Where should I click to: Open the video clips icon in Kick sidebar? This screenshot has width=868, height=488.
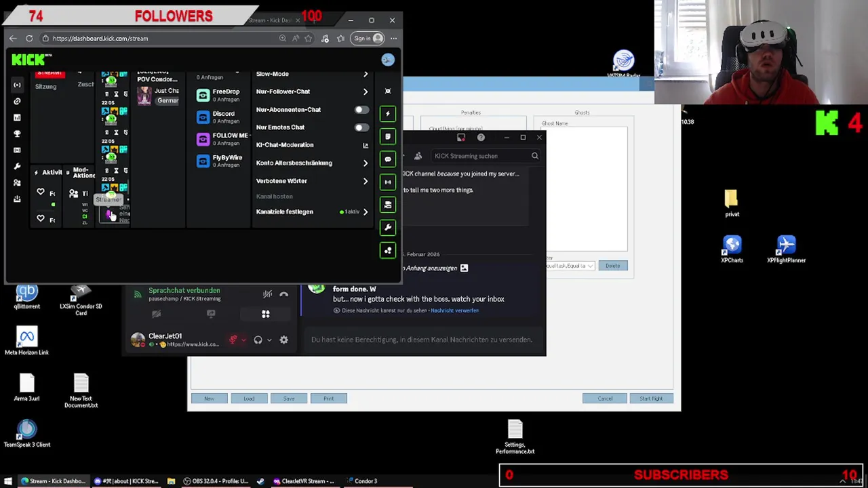tap(17, 150)
